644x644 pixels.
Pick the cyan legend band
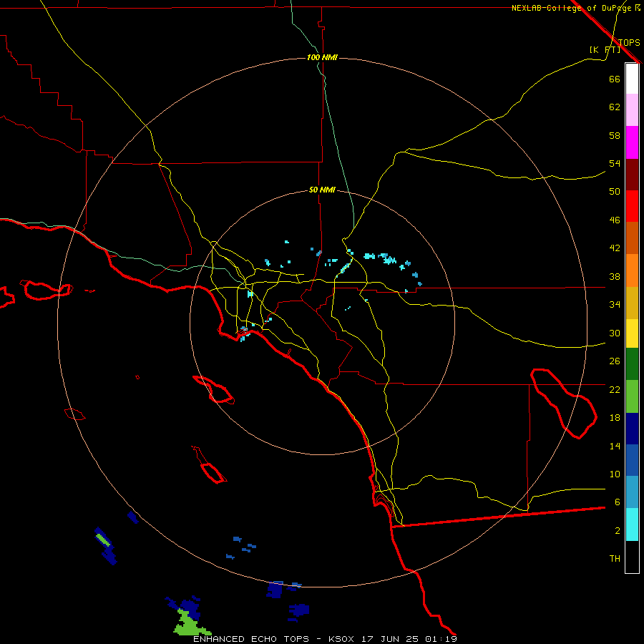pos(632,525)
